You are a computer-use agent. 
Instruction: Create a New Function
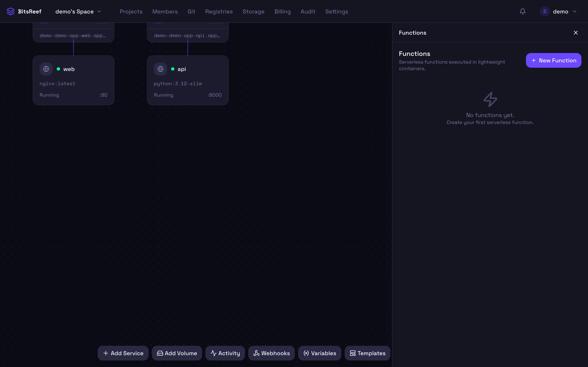coord(553,60)
